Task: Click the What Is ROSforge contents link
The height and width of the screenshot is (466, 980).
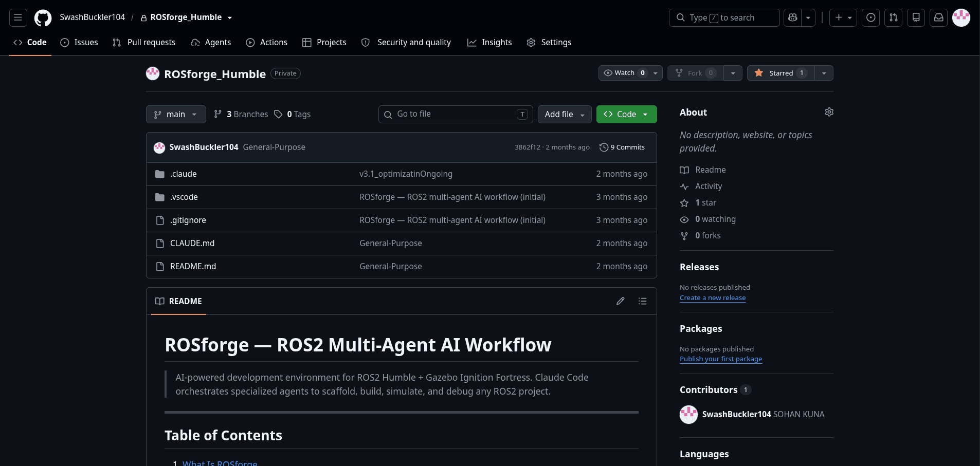Action: [x=220, y=463]
